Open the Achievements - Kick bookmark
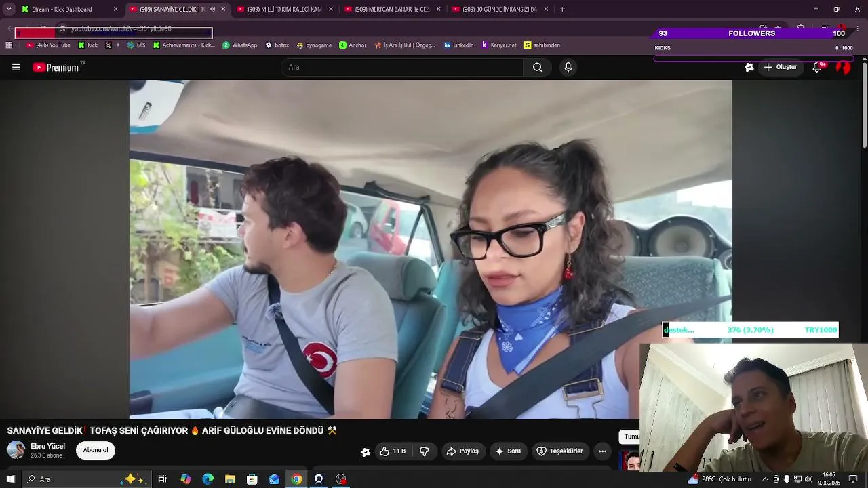 point(184,45)
